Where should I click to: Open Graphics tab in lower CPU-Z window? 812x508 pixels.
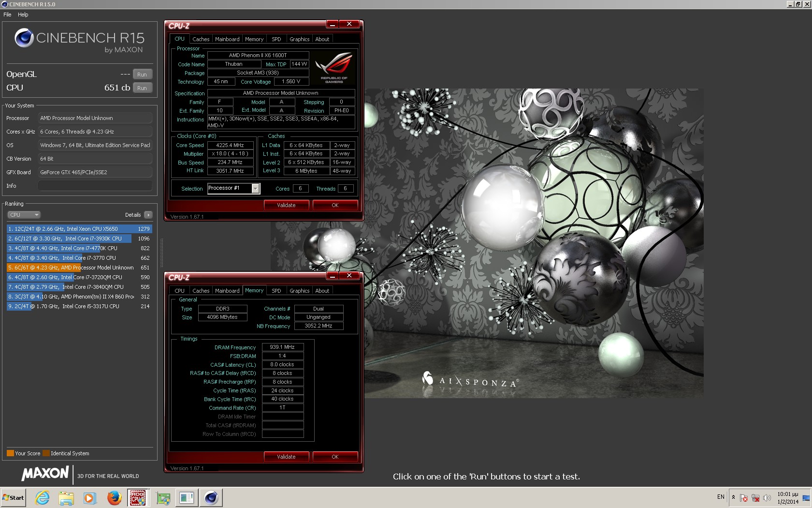pos(300,291)
